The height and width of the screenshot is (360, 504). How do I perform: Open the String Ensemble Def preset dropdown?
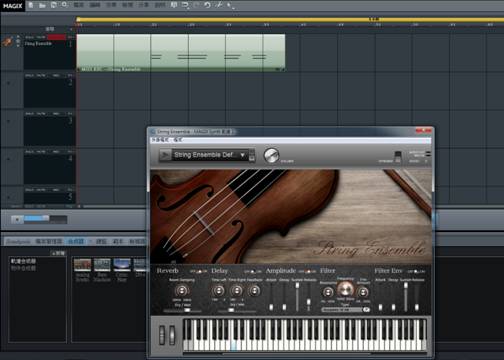click(x=210, y=155)
